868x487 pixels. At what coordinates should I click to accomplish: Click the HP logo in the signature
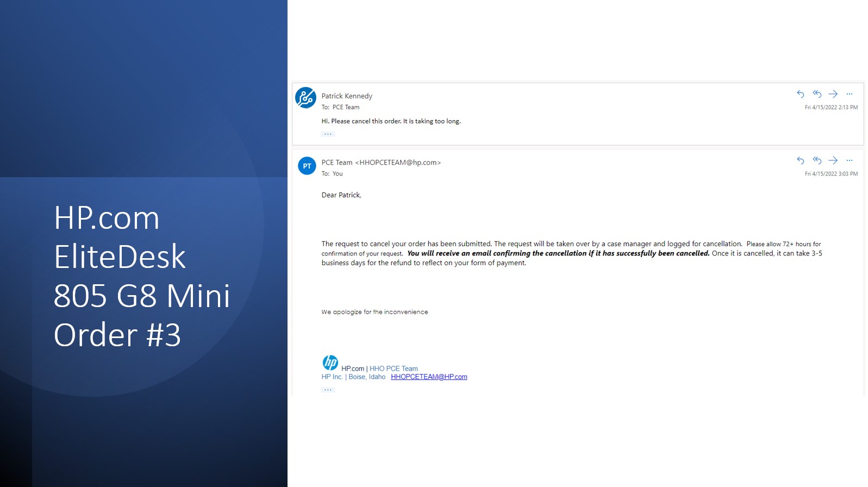click(x=330, y=362)
